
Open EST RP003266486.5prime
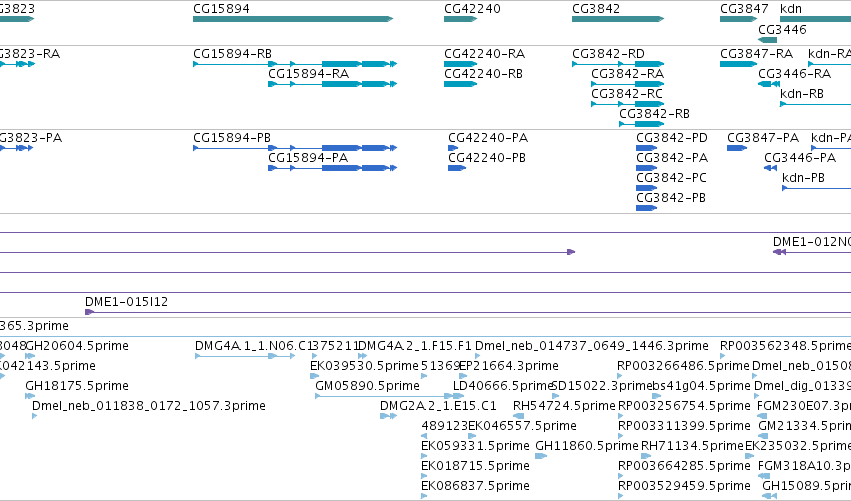coord(683,366)
